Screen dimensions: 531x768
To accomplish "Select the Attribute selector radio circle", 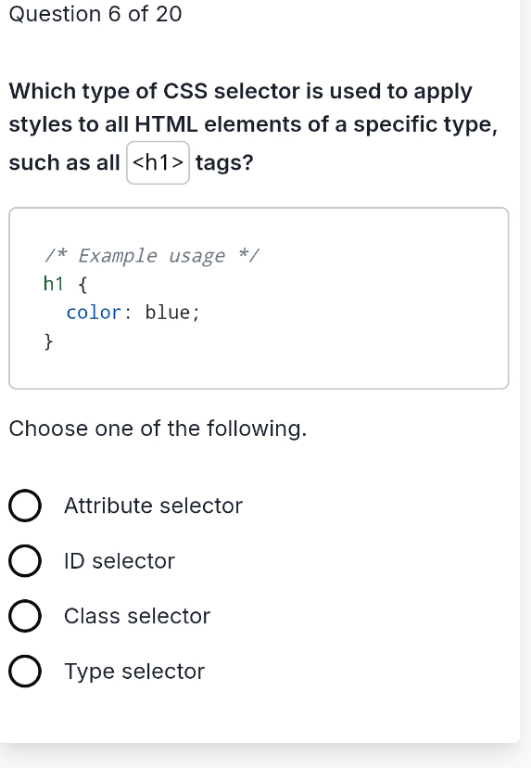I will [24, 505].
